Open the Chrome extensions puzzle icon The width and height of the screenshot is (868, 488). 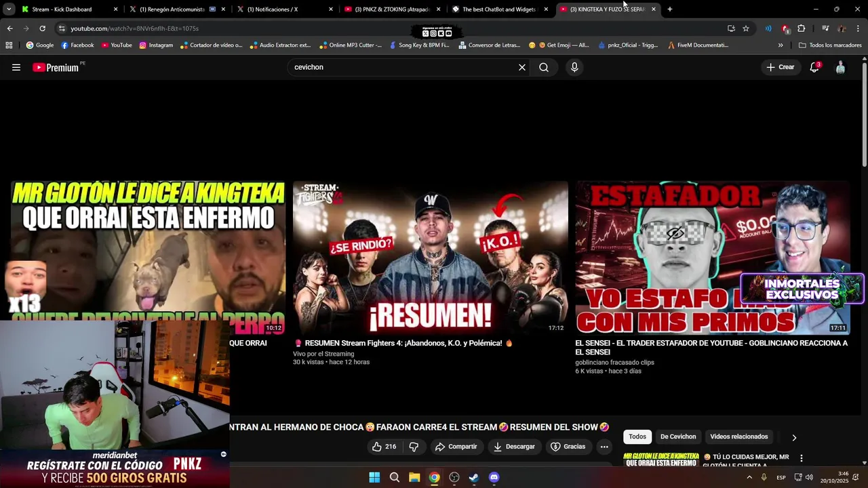coord(802,28)
